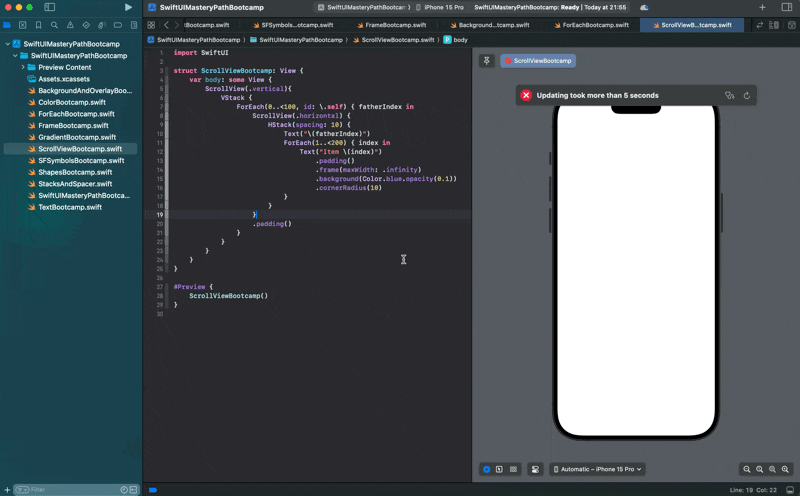Zoom out the preview canvas fully
Screen dimensions: 800x496
click(747, 469)
